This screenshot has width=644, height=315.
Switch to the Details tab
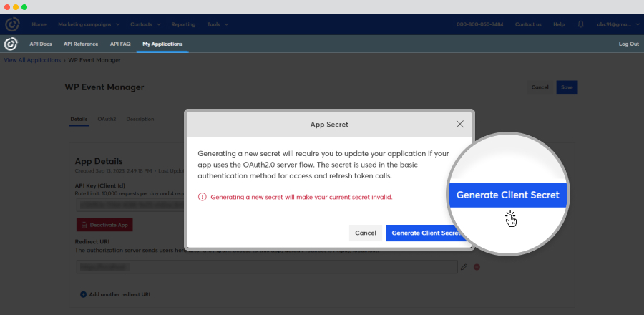[79, 119]
